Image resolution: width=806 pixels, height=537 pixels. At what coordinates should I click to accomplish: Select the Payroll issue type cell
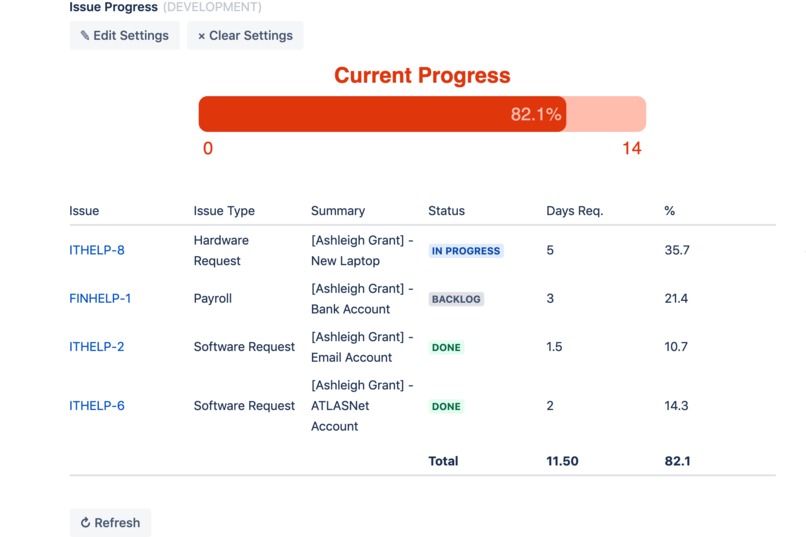click(x=212, y=299)
